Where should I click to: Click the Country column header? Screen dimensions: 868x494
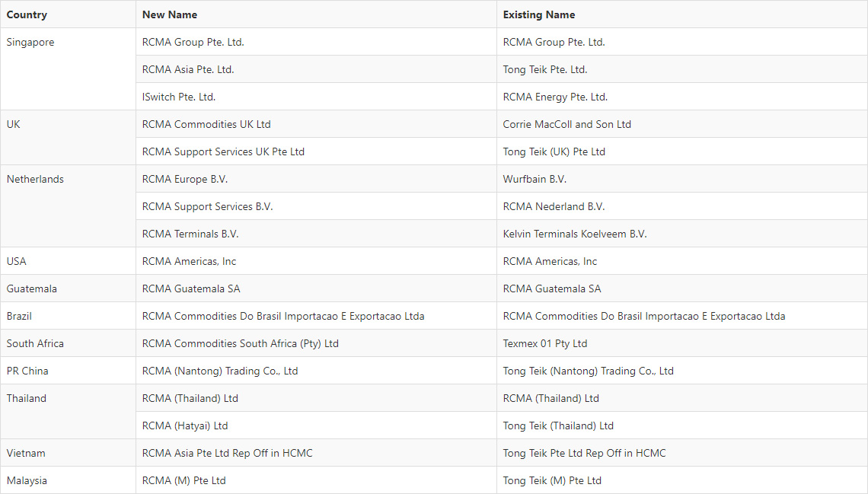68,14
